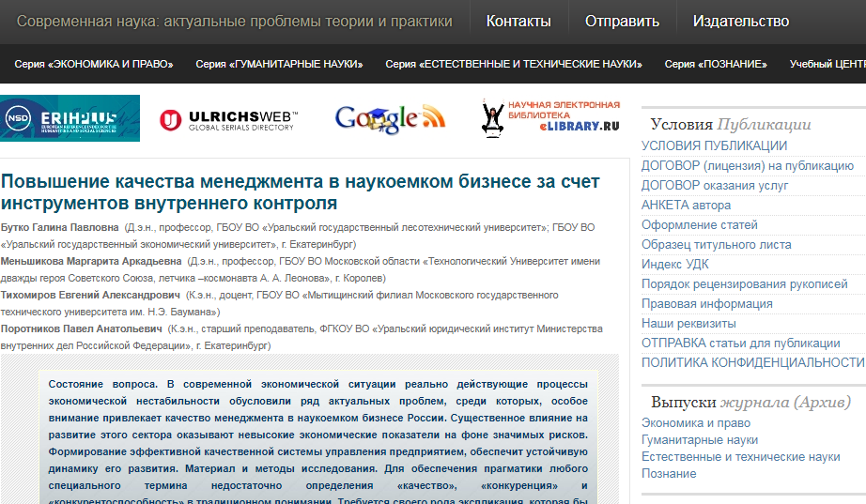
Task: Select Серия «ПОЗНАНИЕ» tab
Action: 716,64
